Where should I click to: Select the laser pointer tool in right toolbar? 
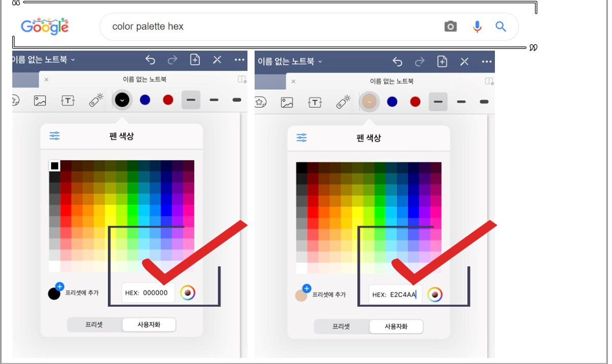pyautogui.click(x=343, y=102)
